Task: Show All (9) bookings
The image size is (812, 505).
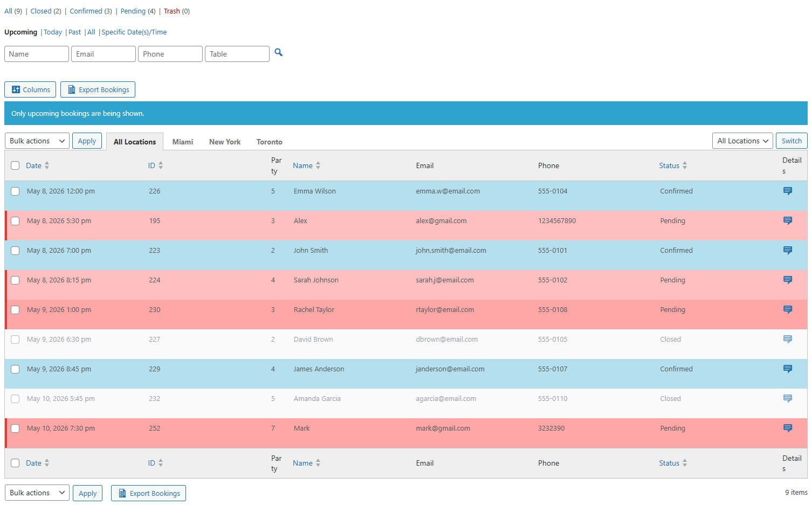Action: tap(13, 11)
